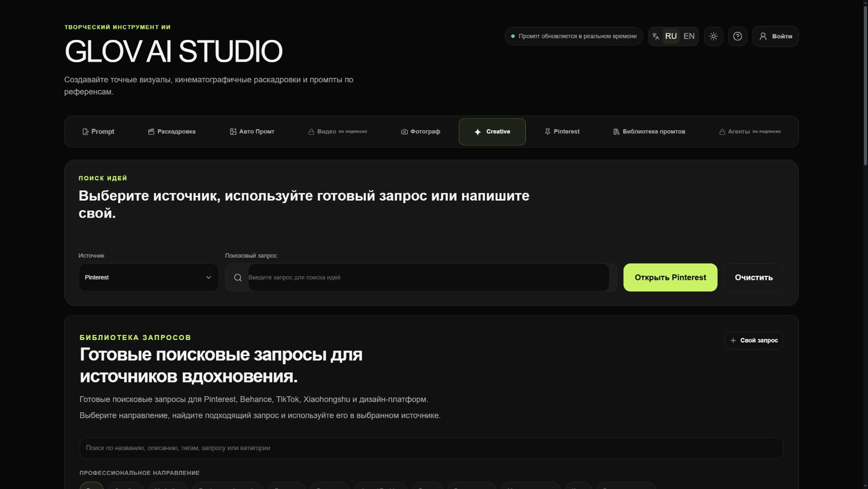
Task: Focus the Введите запрос для поиска идей field
Action: click(x=428, y=277)
